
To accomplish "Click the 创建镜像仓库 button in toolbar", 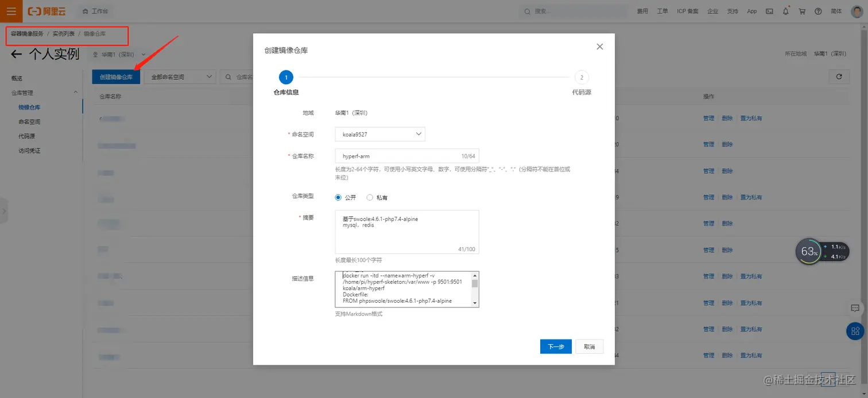I will point(116,77).
